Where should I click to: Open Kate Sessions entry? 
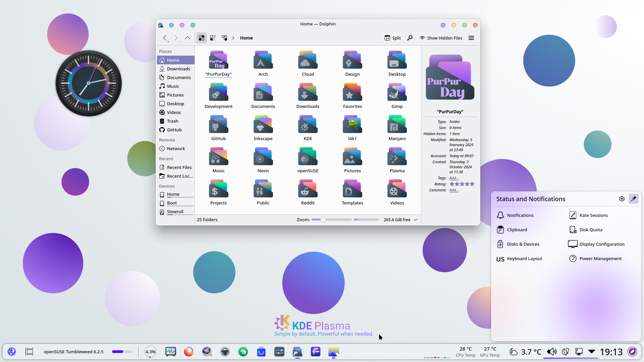tap(588, 215)
